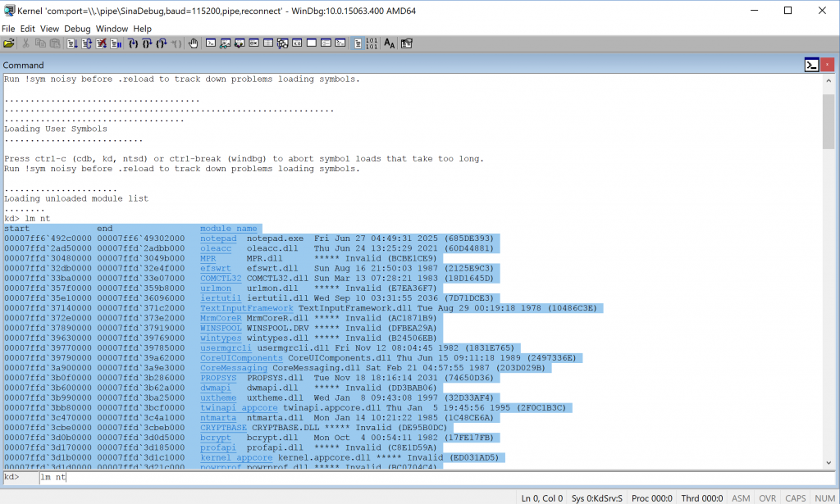Click the Restart debugging icon

pos(87,44)
